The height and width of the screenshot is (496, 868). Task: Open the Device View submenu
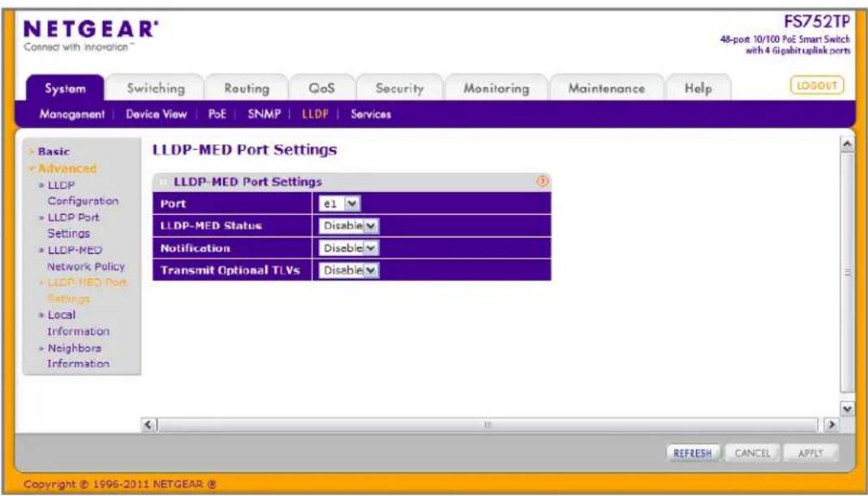click(x=156, y=114)
